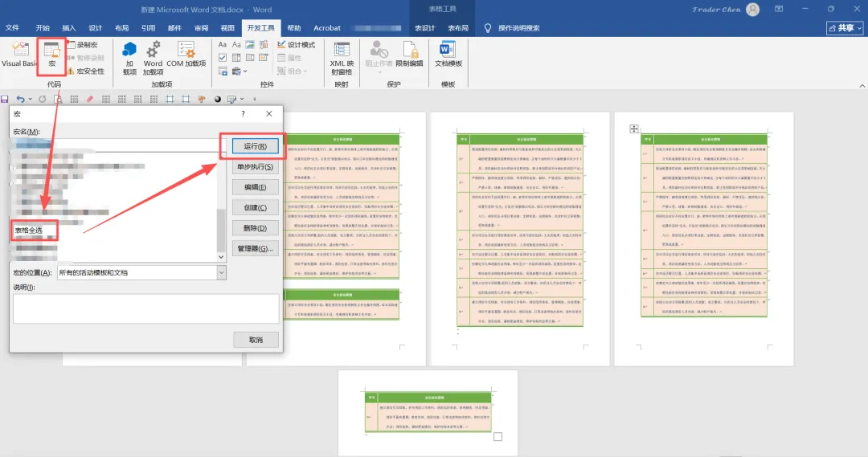Click the Trader Chen account avatar
Image resolution: width=868 pixels, height=457 pixels.
pos(753,9)
